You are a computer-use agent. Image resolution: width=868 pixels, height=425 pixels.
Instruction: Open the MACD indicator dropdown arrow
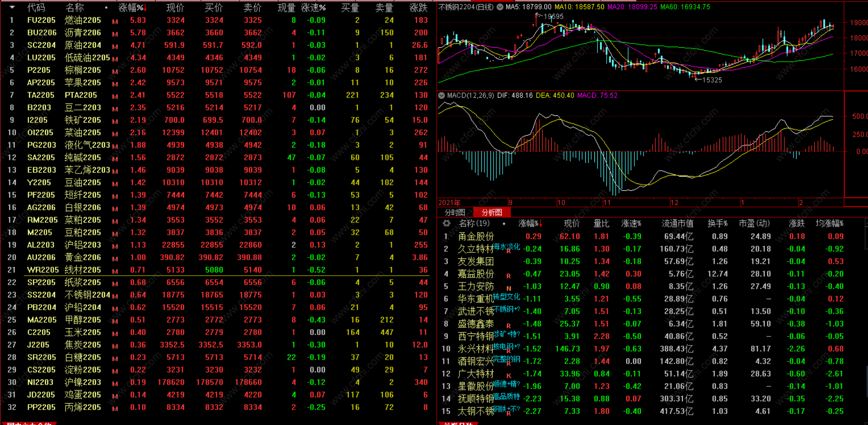[441, 95]
